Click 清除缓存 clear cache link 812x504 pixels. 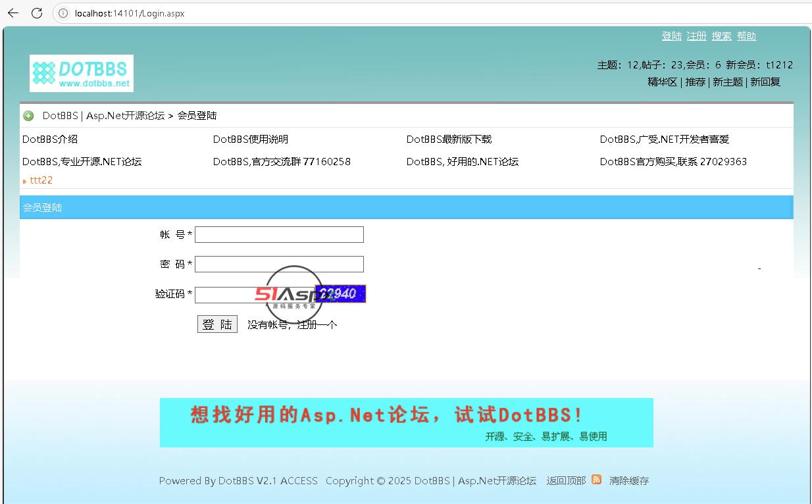tap(629, 481)
